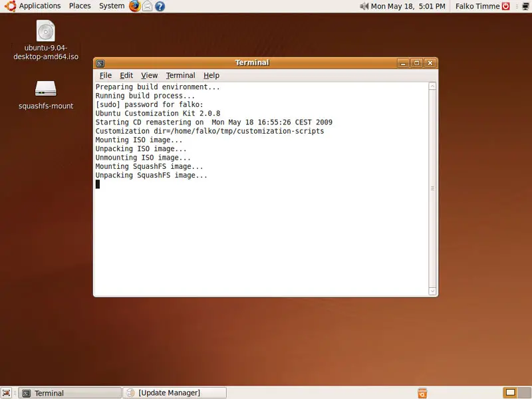Open the System menu
This screenshot has height=399, width=532.
tap(112, 6)
